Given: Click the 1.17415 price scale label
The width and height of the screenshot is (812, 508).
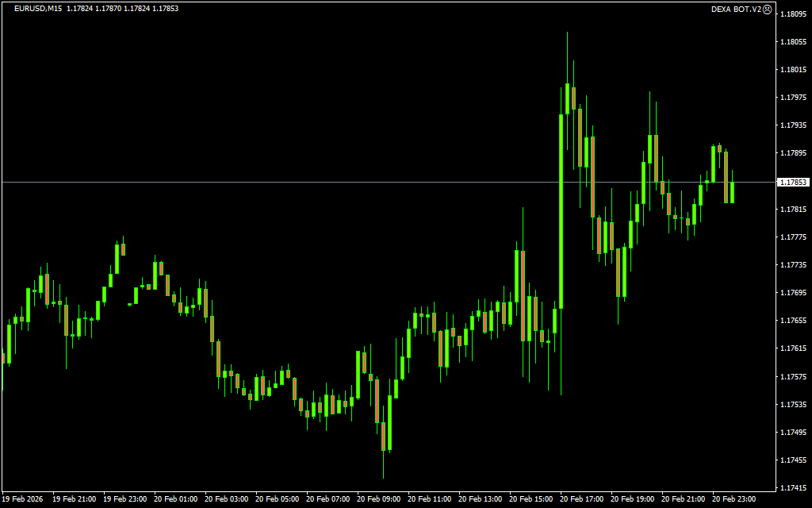Looking at the screenshot, I should pos(794,487).
